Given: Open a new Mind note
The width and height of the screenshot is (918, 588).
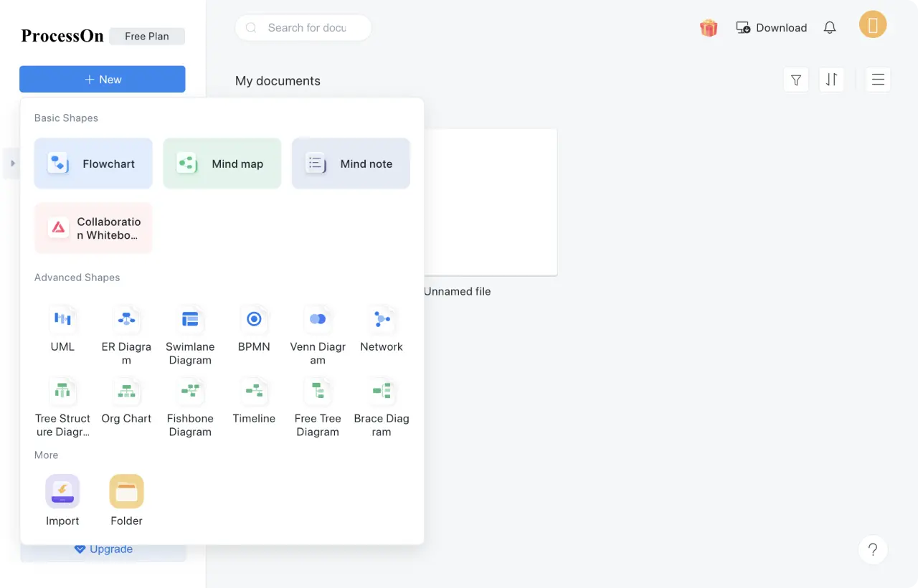Looking at the screenshot, I should 351,163.
